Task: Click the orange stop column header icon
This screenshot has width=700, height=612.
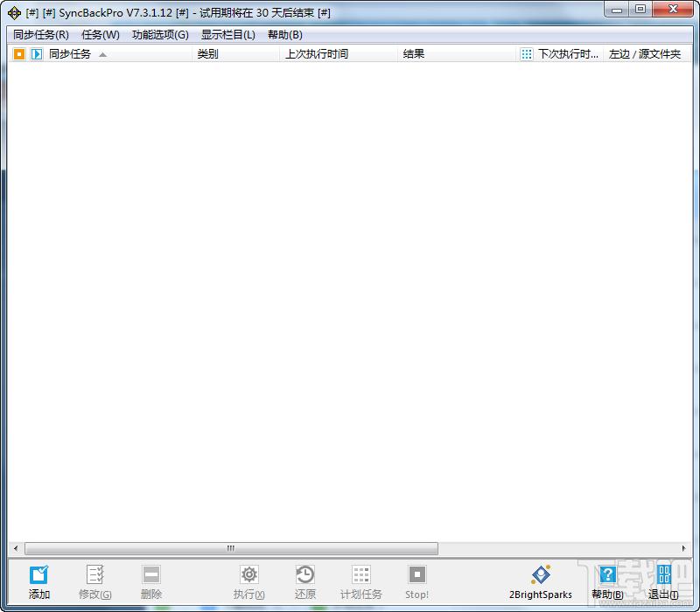Action: 19,54
